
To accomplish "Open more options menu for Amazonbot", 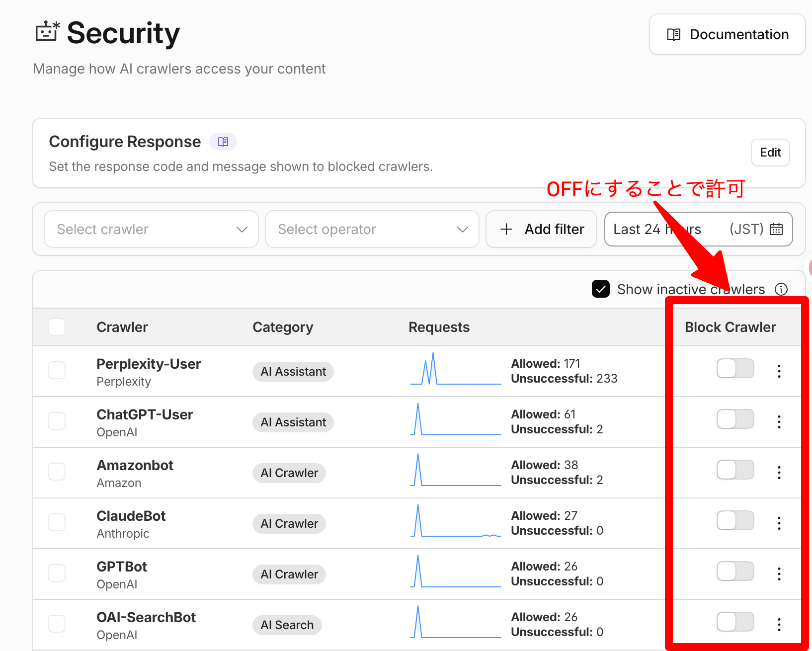I will (x=779, y=473).
